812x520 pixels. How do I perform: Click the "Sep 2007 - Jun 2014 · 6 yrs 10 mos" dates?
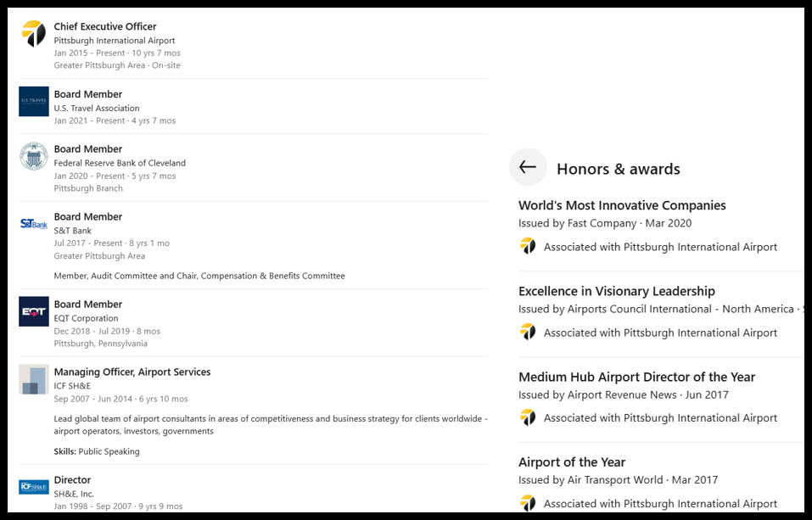point(120,399)
